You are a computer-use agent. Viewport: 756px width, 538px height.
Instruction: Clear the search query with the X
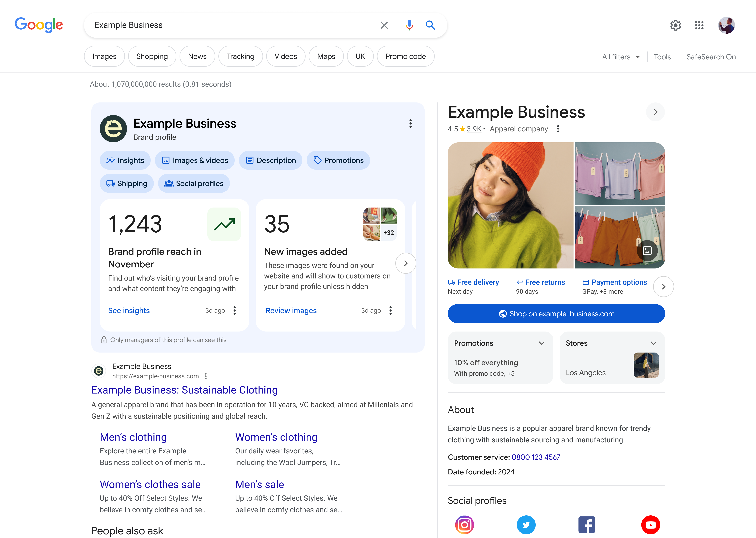pyautogui.click(x=384, y=25)
